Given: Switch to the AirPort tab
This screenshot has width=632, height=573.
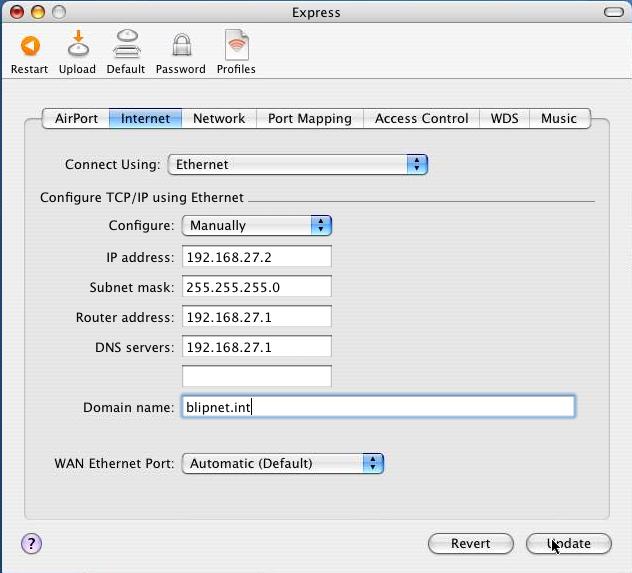Looking at the screenshot, I should [x=76, y=118].
